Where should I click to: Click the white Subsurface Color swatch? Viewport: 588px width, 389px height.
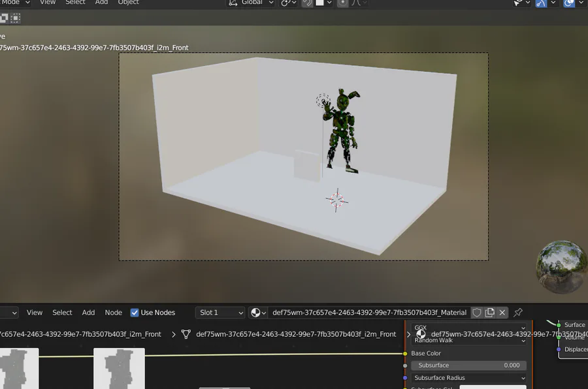click(493, 387)
